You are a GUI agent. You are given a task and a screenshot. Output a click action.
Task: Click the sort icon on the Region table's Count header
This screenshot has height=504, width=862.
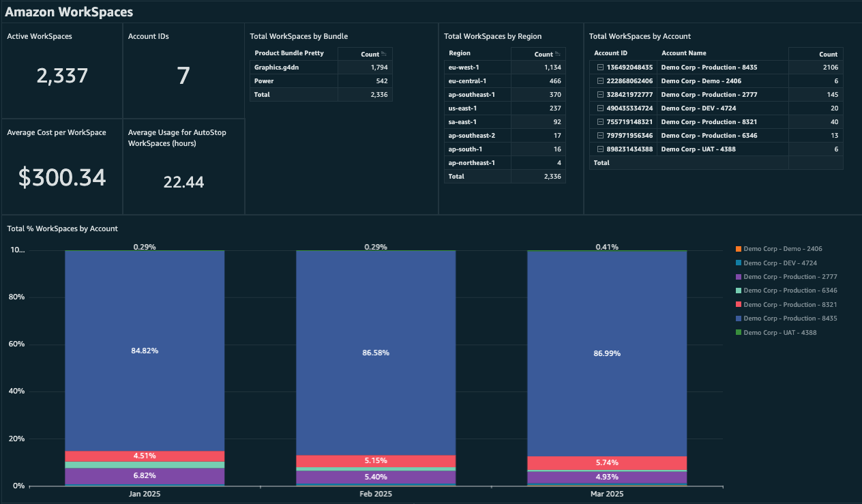559,54
